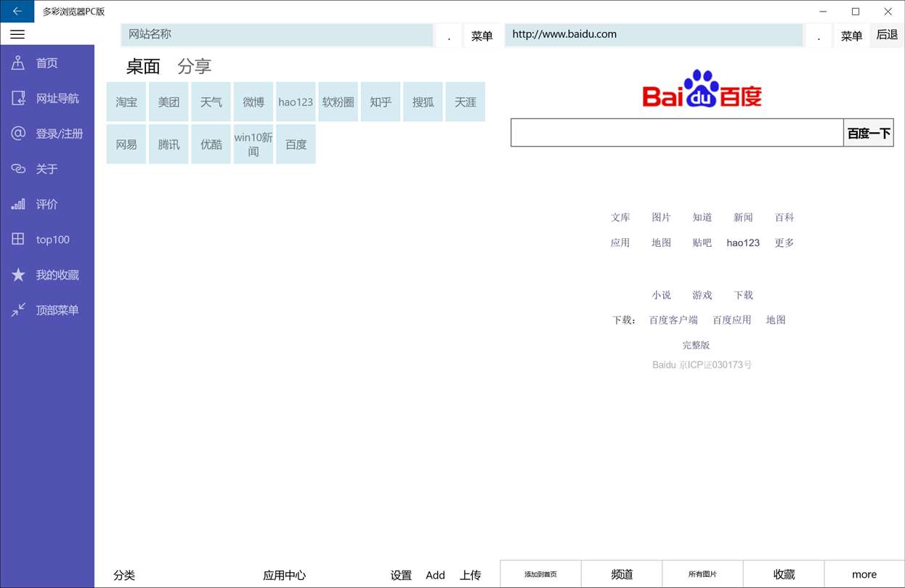905x588 pixels.
Task: Open the 更多 link
Action: click(784, 242)
